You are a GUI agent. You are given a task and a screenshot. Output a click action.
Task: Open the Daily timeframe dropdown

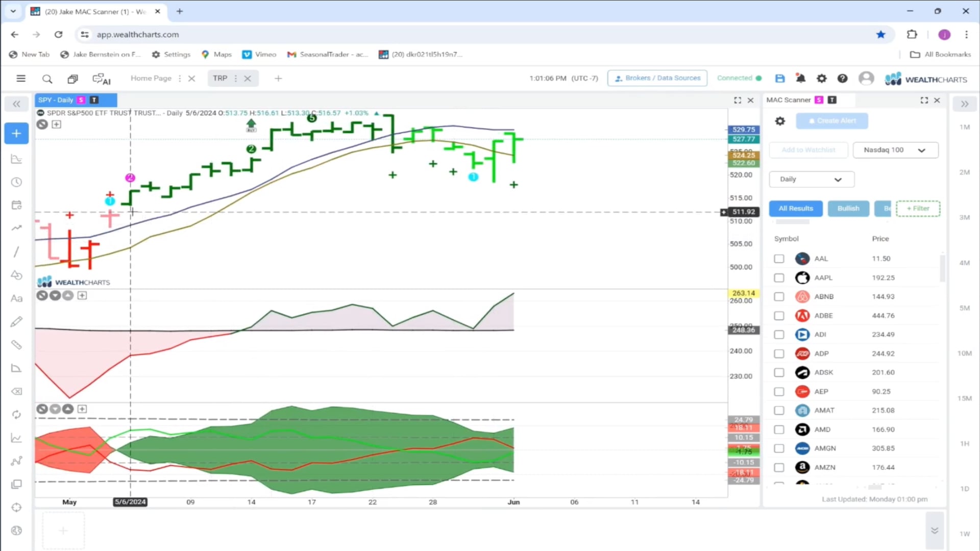click(812, 180)
